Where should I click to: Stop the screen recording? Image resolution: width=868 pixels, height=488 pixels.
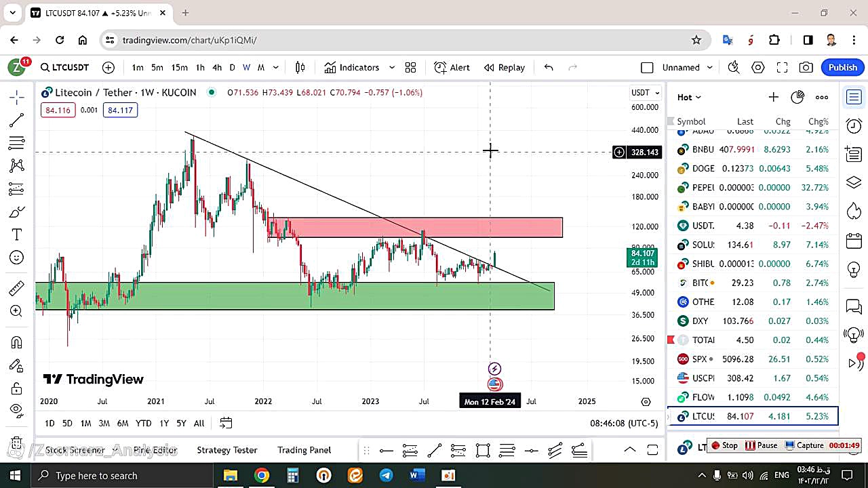pos(724,445)
